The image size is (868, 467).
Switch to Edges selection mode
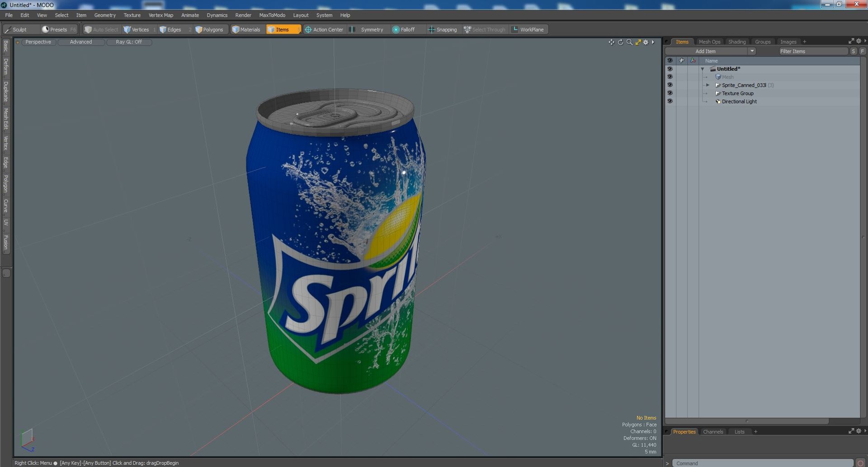click(x=174, y=29)
